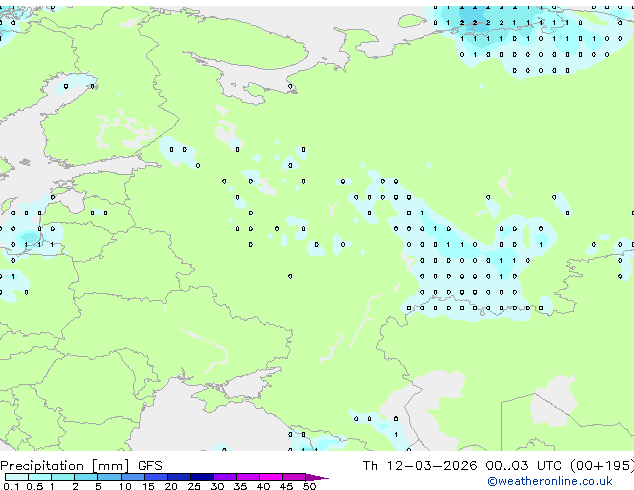The image size is (634, 490).
Task: Click the 20–25 mm legend swatch
Action: click(178, 477)
